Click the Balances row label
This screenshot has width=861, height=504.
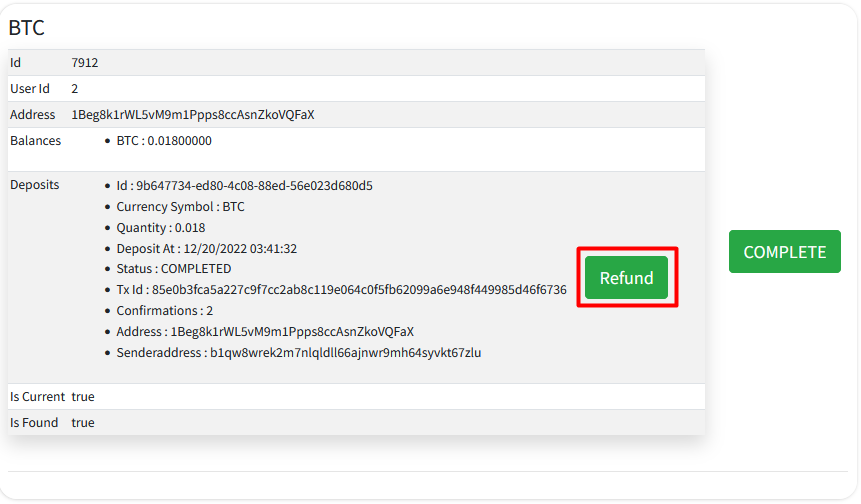(x=35, y=141)
